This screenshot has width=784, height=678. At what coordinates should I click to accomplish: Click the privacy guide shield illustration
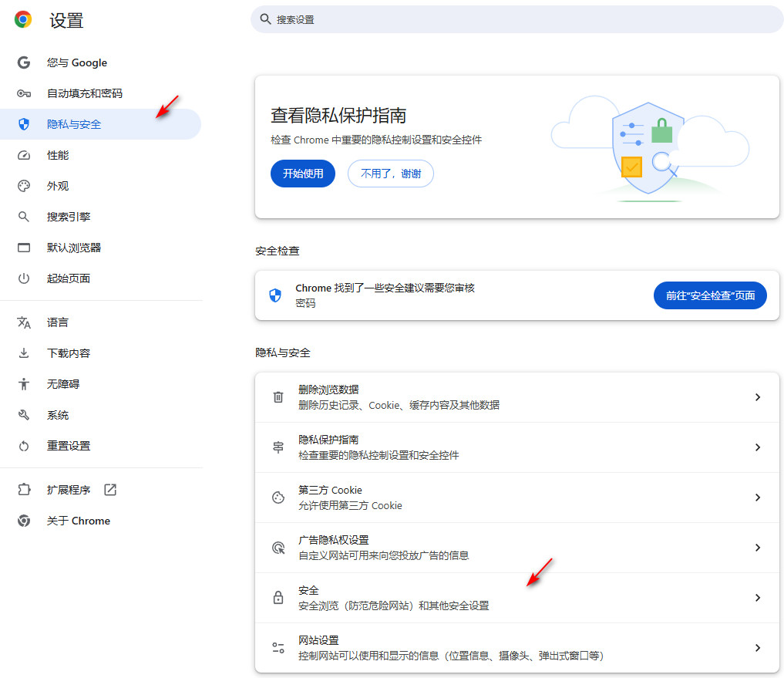648,149
